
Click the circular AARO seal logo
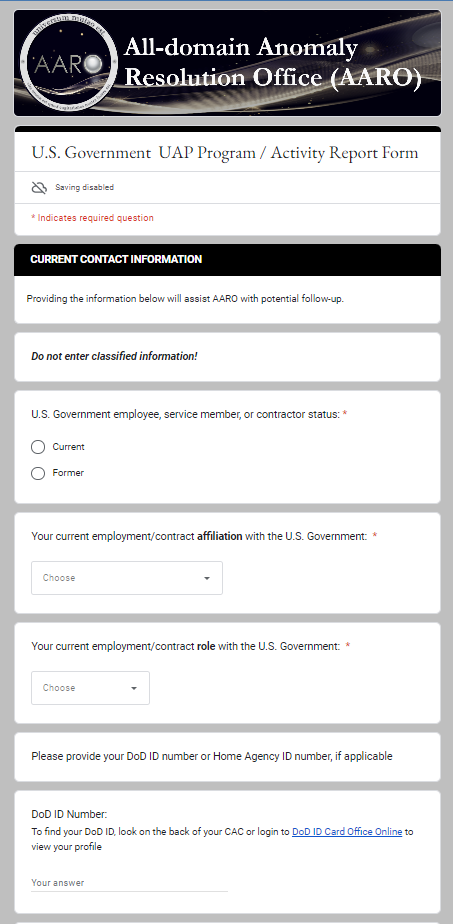[x=69, y=62]
